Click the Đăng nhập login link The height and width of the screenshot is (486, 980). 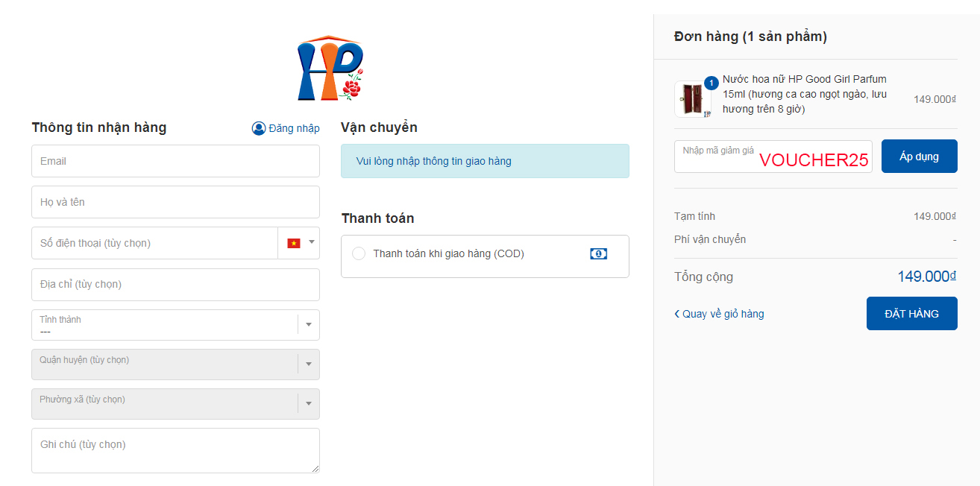pyautogui.click(x=294, y=128)
